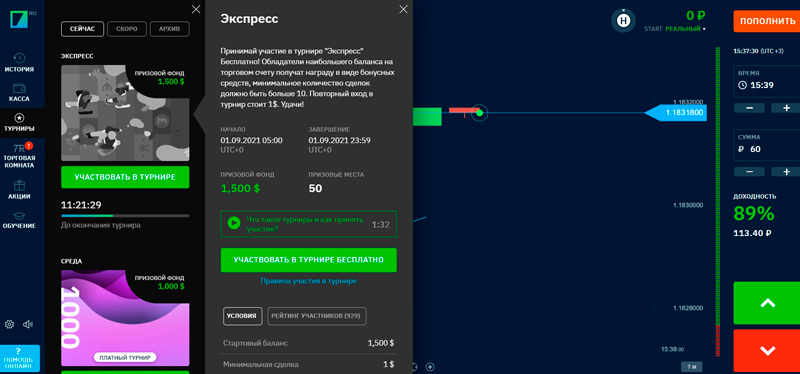This screenshot has width=800, height=374.
Task: Click the Стартовый баланс row
Action: click(309, 343)
